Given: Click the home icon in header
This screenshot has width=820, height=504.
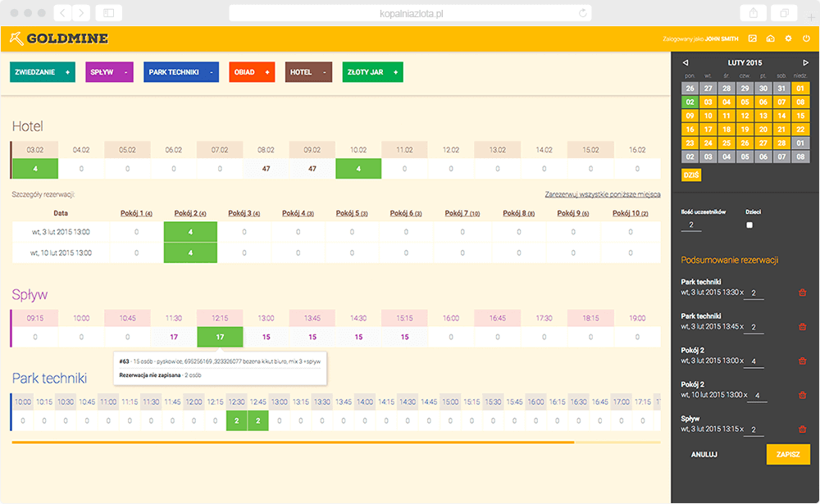Looking at the screenshot, I should (770, 39).
